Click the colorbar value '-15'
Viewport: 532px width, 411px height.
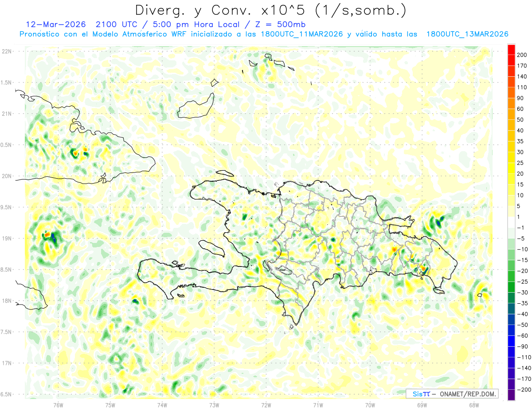click(x=522, y=260)
